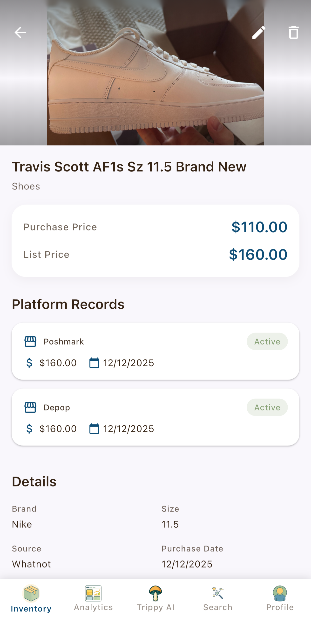Tap the Depop storefront icon
311x644 pixels.
click(x=30, y=408)
